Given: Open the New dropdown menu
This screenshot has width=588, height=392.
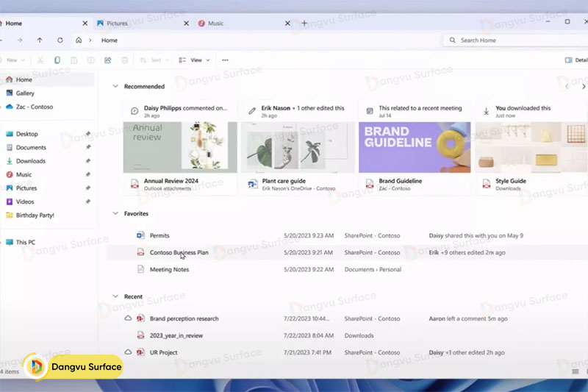Looking at the screenshot, I should (x=13, y=60).
